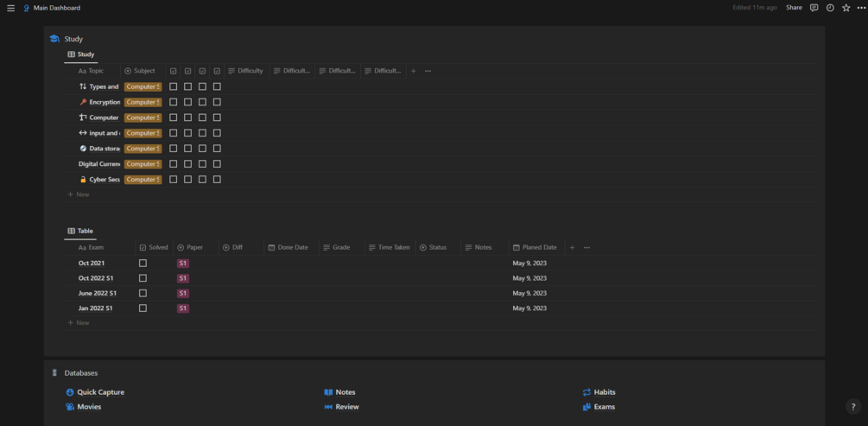Open the Habits database link
This screenshot has width=868, height=426.
pyautogui.click(x=605, y=392)
